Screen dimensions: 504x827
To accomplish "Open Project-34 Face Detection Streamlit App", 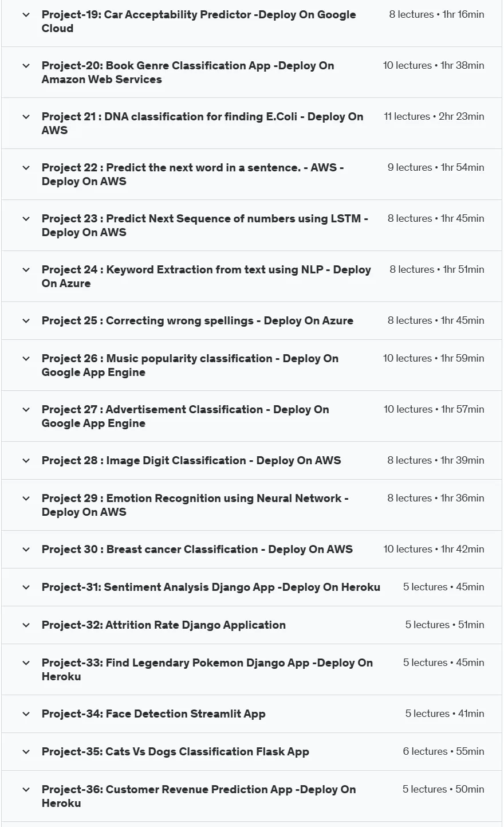I will tap(153, 714).
